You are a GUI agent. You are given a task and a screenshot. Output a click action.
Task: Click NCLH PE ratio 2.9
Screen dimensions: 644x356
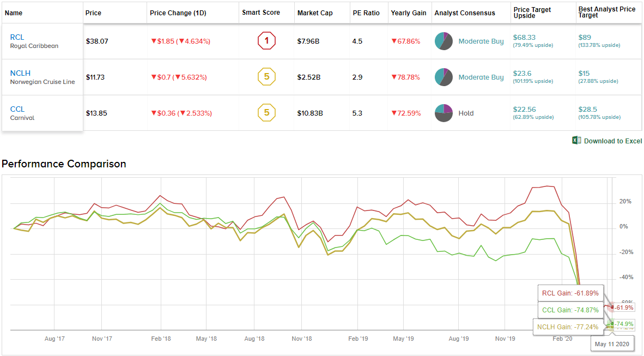coord(357,77)
